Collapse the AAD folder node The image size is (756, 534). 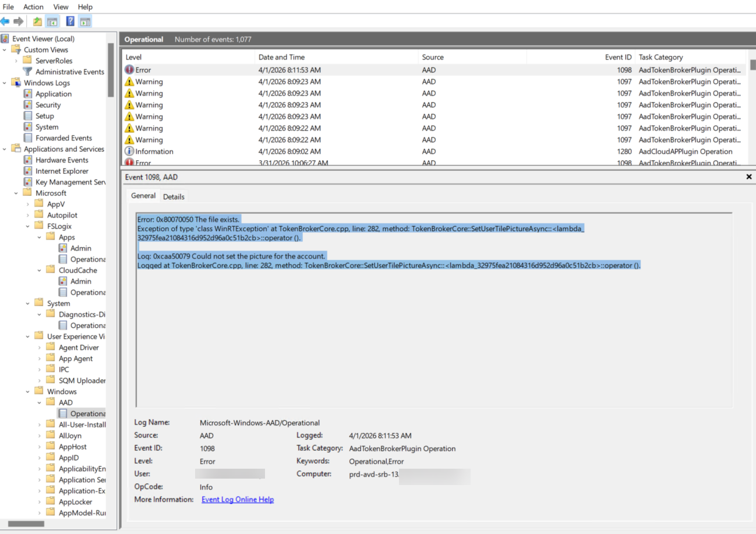(x=40, y=403)
